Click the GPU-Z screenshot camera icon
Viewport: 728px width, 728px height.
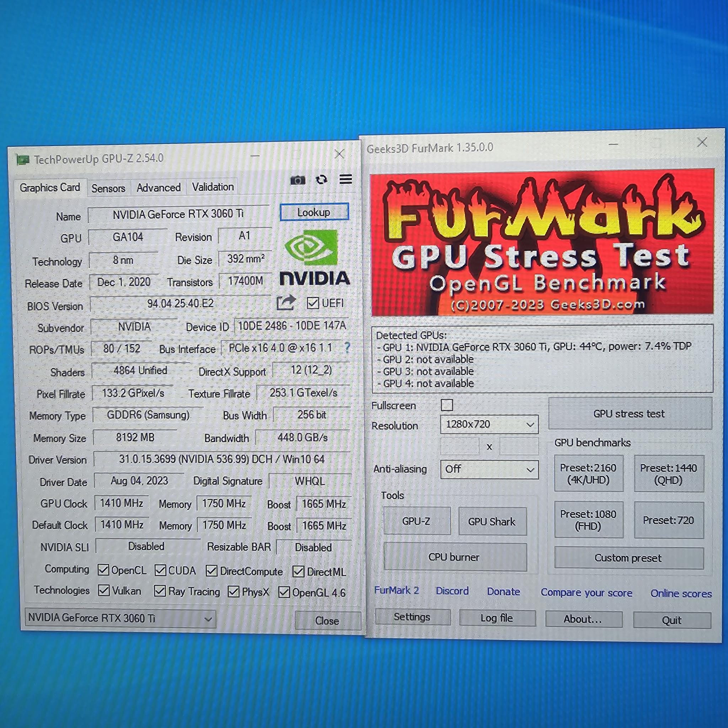click(298, 180)
